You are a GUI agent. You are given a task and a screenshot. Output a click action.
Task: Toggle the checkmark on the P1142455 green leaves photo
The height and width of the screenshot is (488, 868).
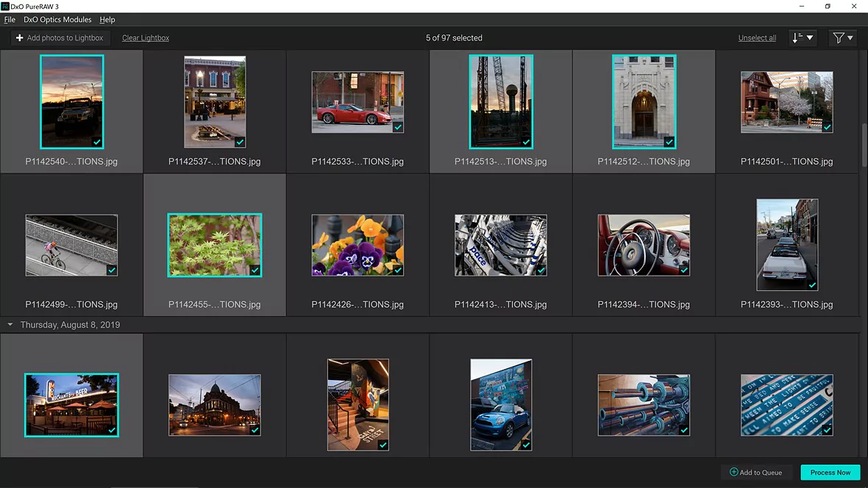[x=255, y=270]
